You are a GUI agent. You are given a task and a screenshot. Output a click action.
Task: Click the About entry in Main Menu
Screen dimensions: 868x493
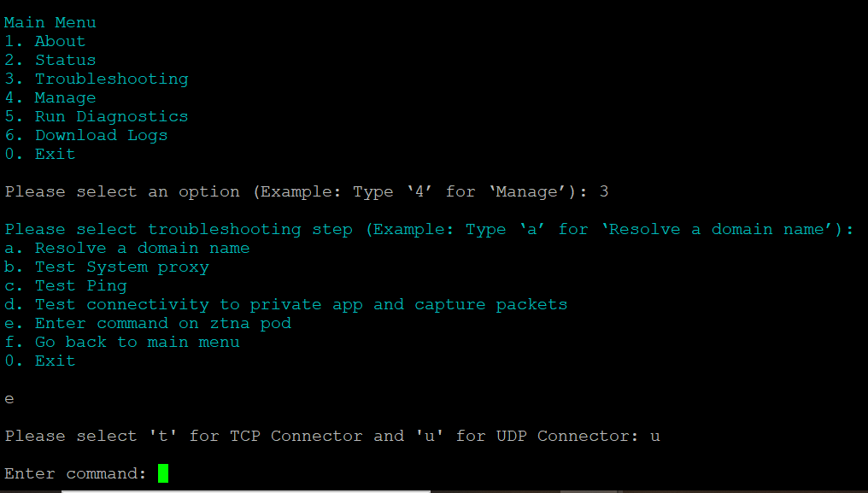[44, 41]
